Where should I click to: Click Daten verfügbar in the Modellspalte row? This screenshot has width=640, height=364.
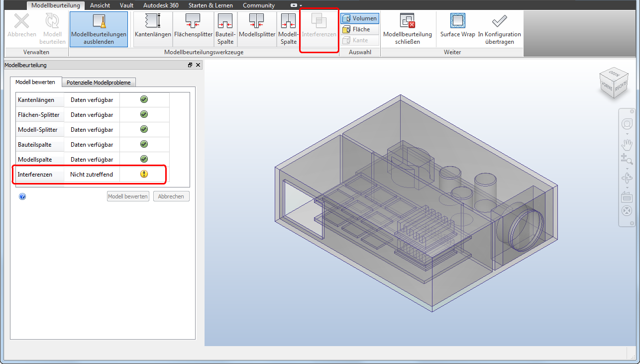pos(92,160)
